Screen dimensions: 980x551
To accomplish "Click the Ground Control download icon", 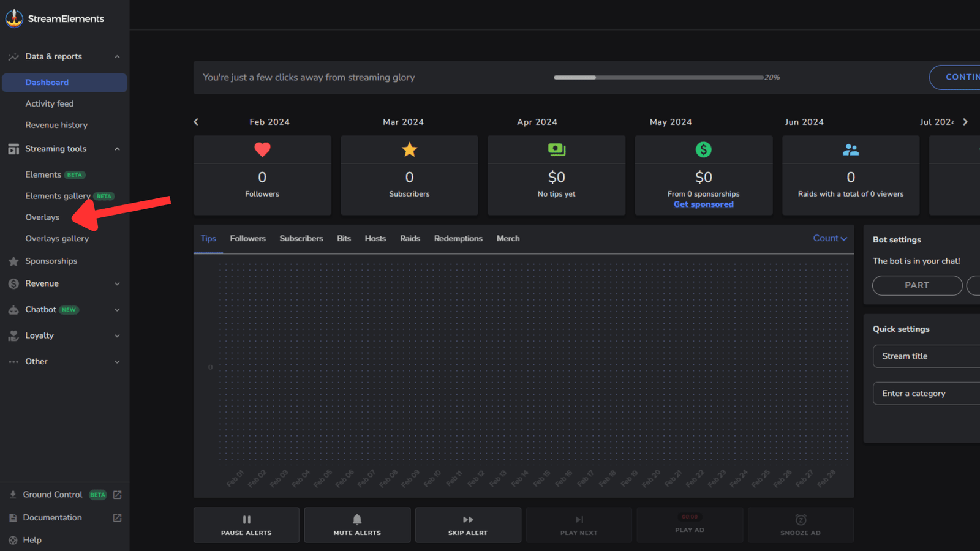I will click(13, 495).
